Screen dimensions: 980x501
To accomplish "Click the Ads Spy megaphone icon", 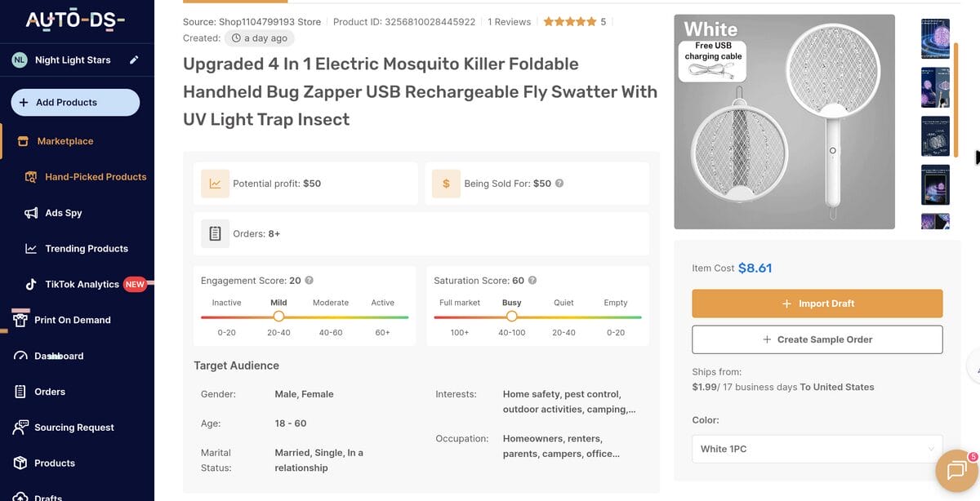I will (31, 213).
